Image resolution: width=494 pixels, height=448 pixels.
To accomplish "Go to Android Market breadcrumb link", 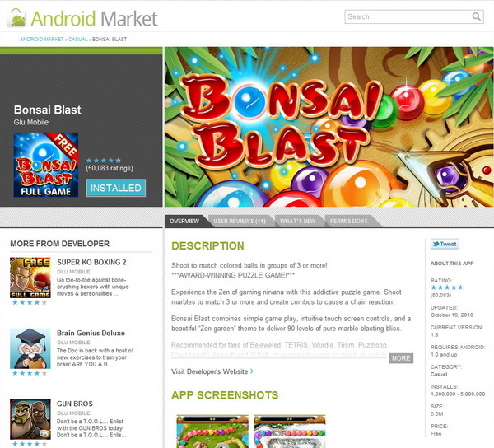I will pyautogui.click(x=42, y=39).
